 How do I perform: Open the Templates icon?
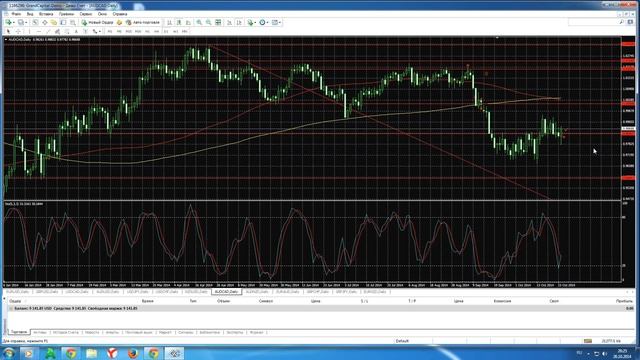tap(275, 22)
